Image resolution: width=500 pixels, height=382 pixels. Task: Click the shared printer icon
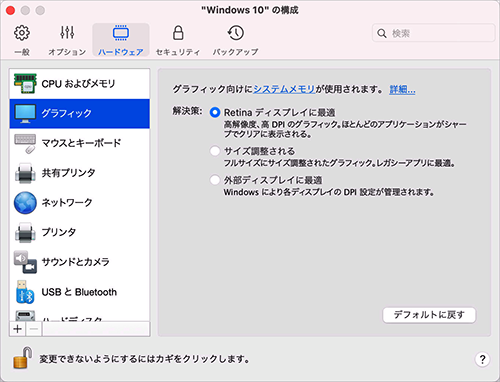point(25,173)
